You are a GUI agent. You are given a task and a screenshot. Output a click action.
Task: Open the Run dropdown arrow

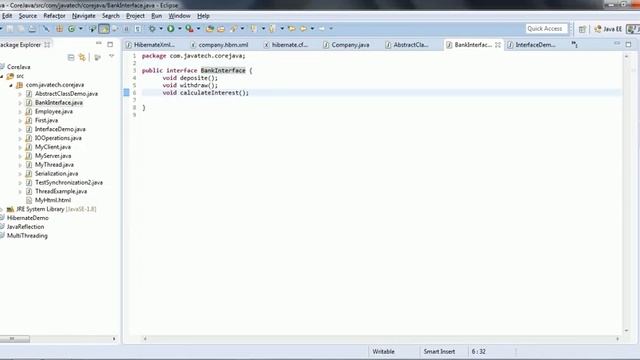pos(180,29)
